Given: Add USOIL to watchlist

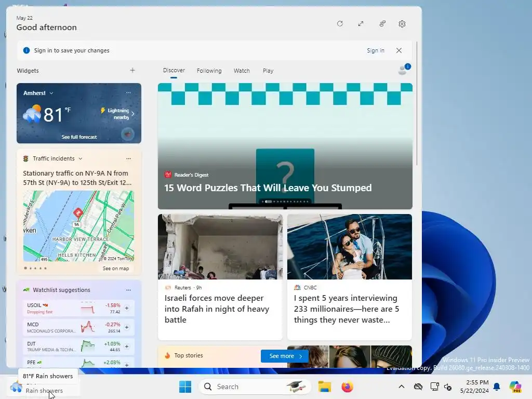Looking at the screenshot, I should coord(127,308).
